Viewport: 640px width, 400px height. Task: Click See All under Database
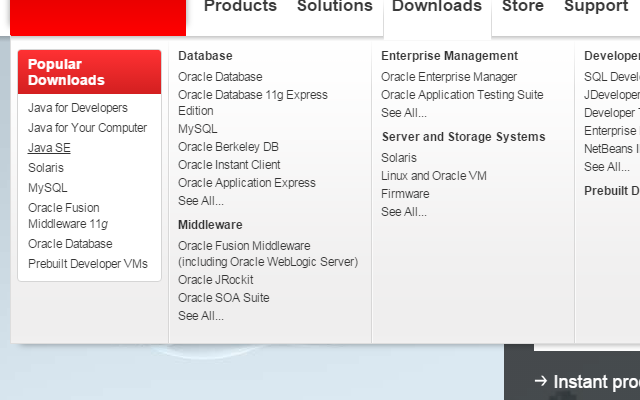(x=201, y=201)
